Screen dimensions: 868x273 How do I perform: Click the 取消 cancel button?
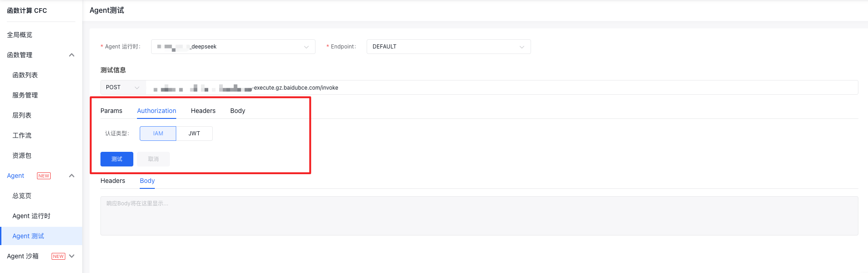[x=153, y=159]
